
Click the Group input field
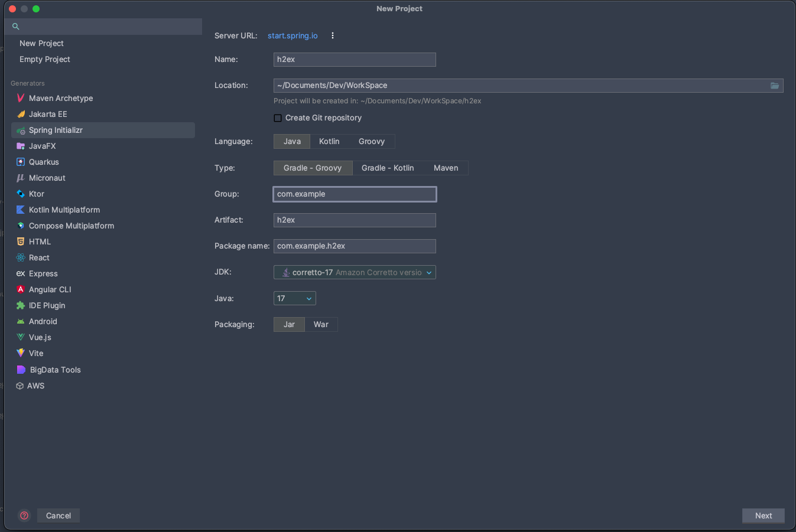[355, 194]
